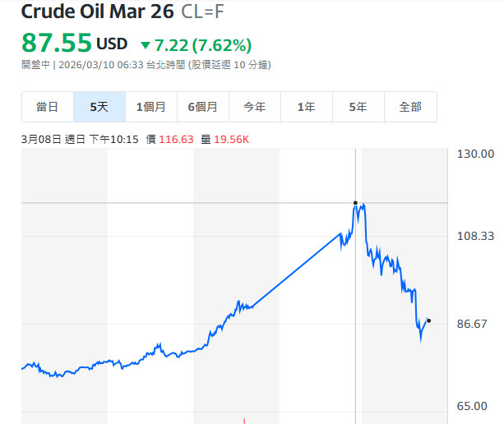Select the 當日 time range tab
504x424 pixels.
tap(48, 107)
